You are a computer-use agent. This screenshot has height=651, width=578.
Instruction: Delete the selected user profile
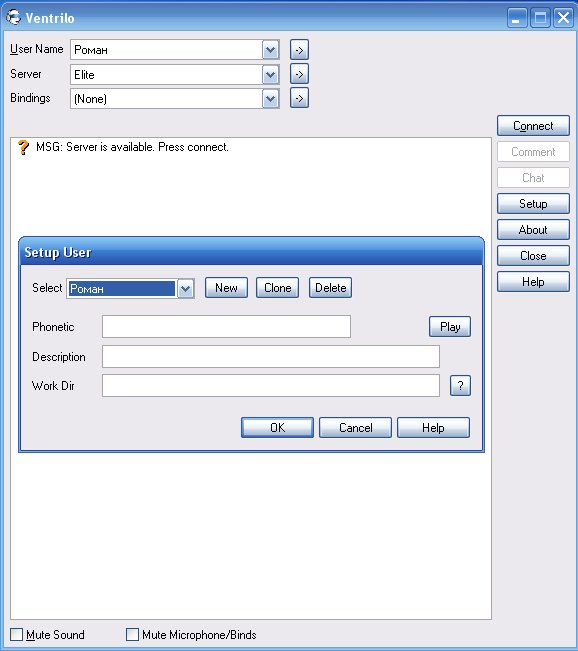pos(331,288)
